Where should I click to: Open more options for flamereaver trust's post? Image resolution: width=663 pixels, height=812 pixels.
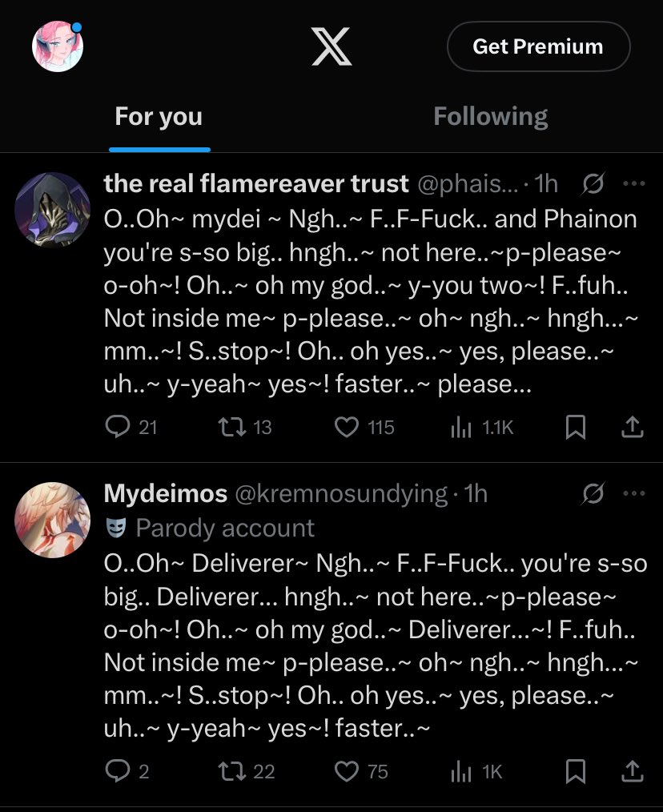(633, 184)
